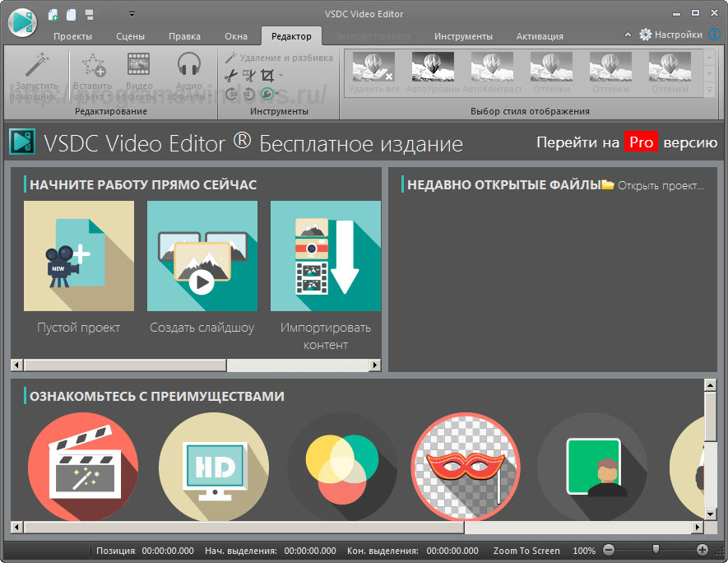This screenshot has width=728, height=563.
Task: Open the color blending circles feature icon
Action: pos(342,467)
